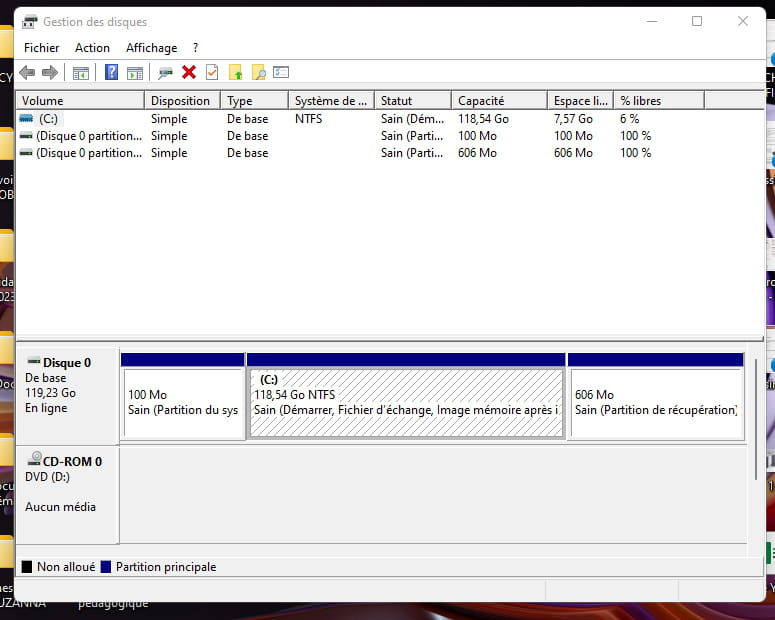Select the 100 Mo system partition block
775x620 pixels.
point(183,402)
